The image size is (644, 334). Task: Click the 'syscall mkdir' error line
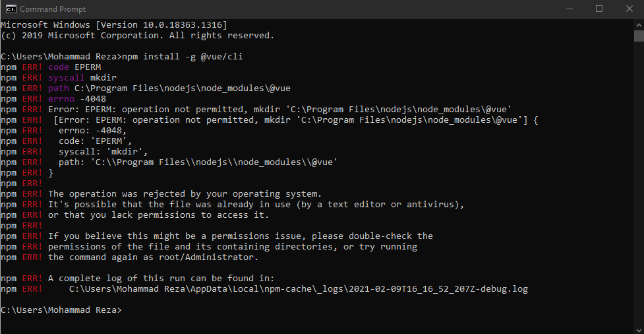pyautogui.click(x=82, y=77)
